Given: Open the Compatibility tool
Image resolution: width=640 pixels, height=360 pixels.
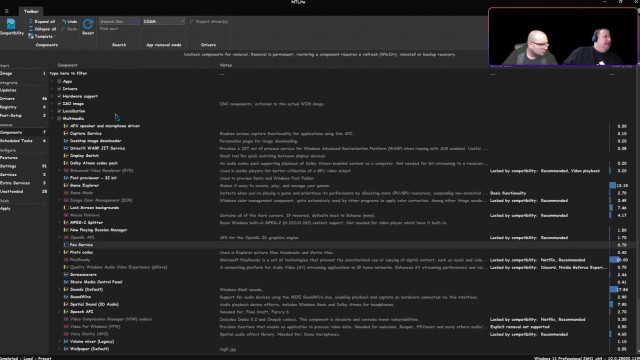Looking at the screenshot, I should [x=11, y=27].
